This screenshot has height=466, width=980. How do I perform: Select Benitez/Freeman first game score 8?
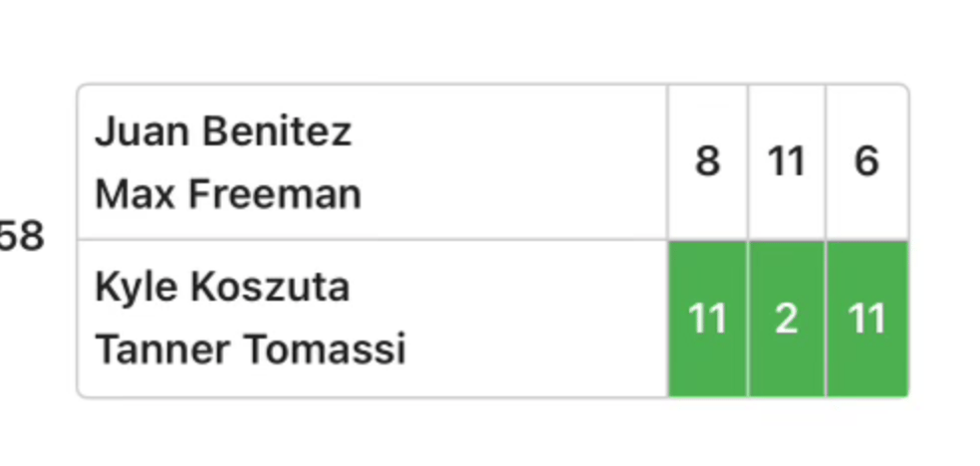pos(707,161)
